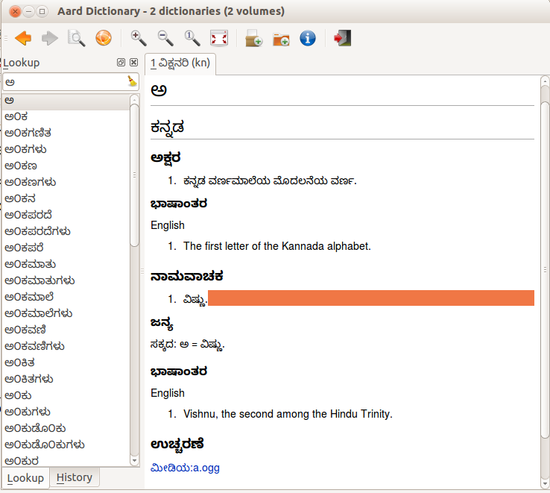Screen dimensions: 550x493
Task: Select ಅಂಕವಣಿಗಳು in the word list
Action: point(66,346)
